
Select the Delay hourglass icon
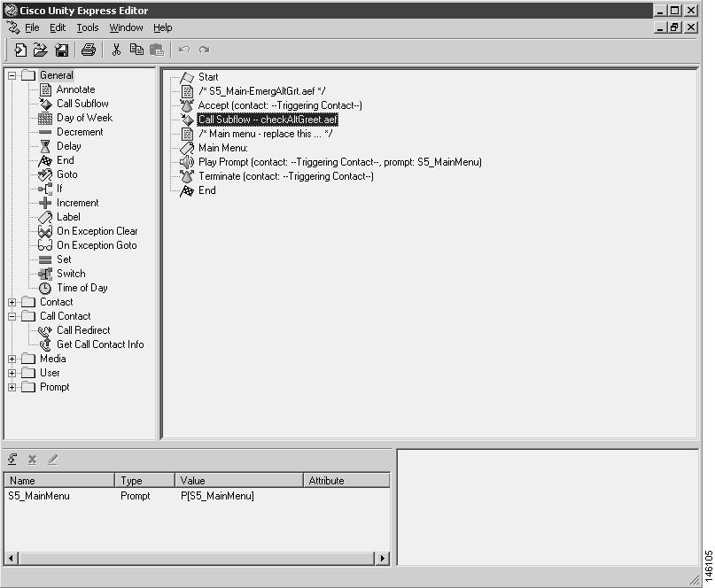coord(45,146)
